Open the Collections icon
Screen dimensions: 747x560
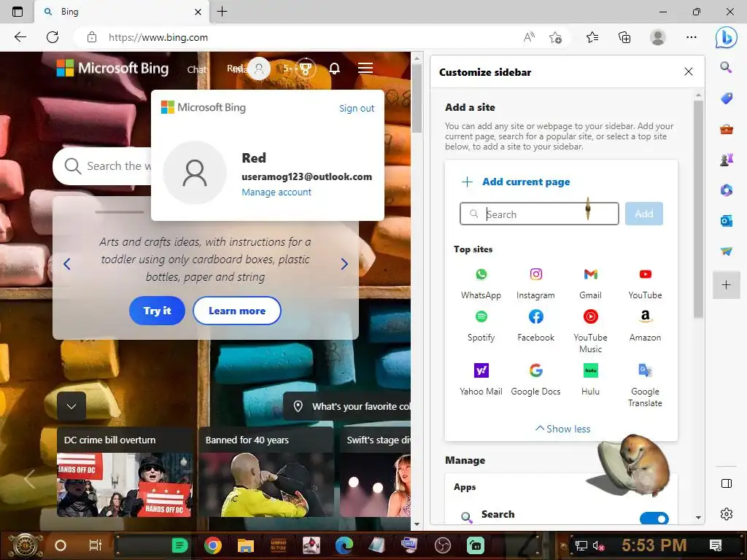coord(624,37)
